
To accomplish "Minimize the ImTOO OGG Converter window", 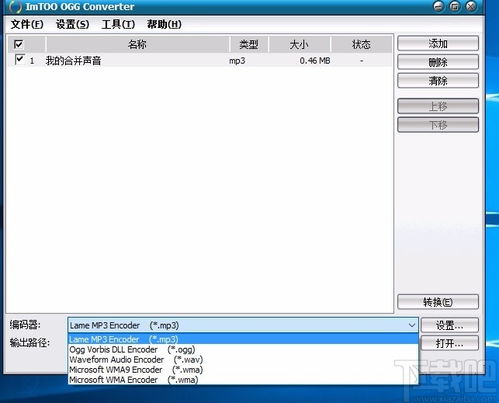I will pyautogui.click(x=439, y=6).
